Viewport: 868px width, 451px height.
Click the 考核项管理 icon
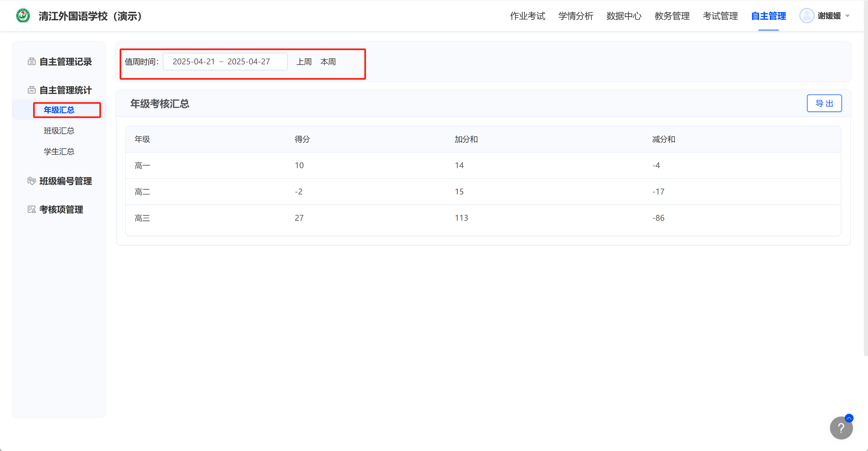(x=32, y=209)
